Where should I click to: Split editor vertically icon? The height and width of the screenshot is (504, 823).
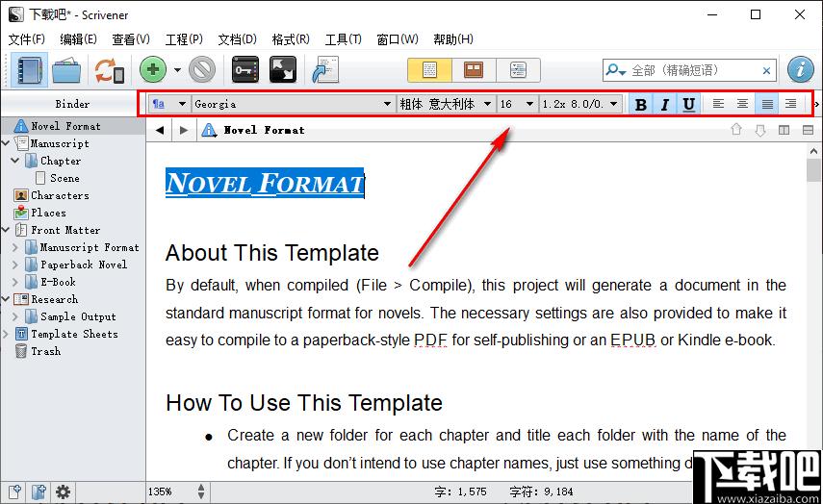click(x=784, y=130)
